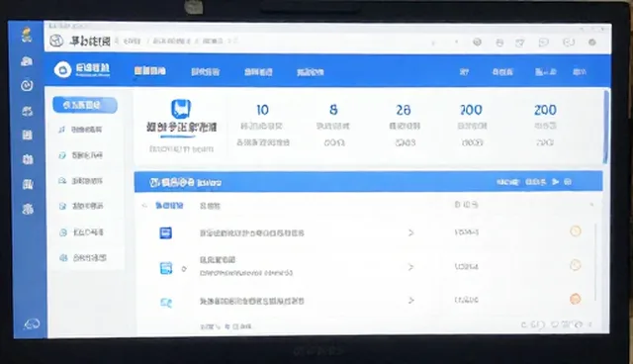Open the rightmost link in blue navigation bar
633x364 pixels.
coord(580,72)
